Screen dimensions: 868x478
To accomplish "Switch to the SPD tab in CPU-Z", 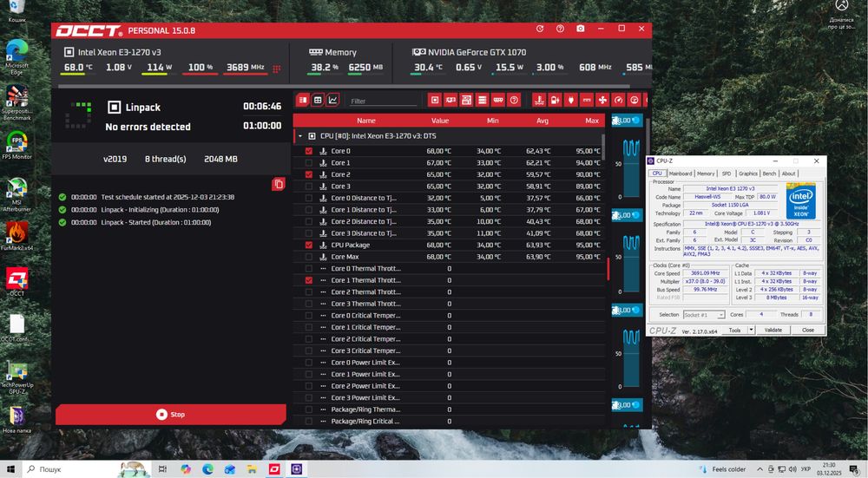I will coord(727,174).
